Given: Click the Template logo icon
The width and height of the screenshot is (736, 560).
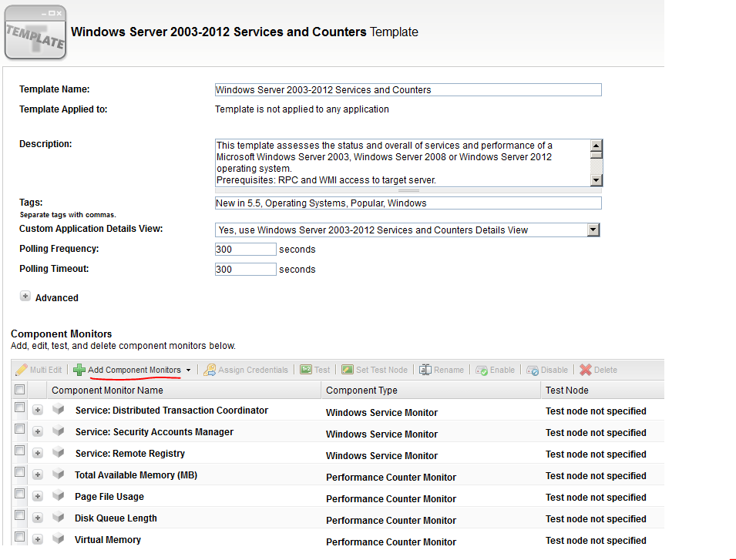Looking at the screenshot, I should [x=35, y=32].
